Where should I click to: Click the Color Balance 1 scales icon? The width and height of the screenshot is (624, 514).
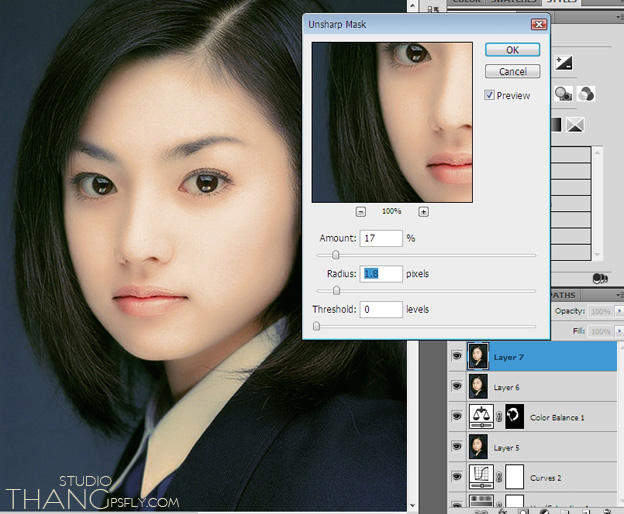click(x=481, y=417)
